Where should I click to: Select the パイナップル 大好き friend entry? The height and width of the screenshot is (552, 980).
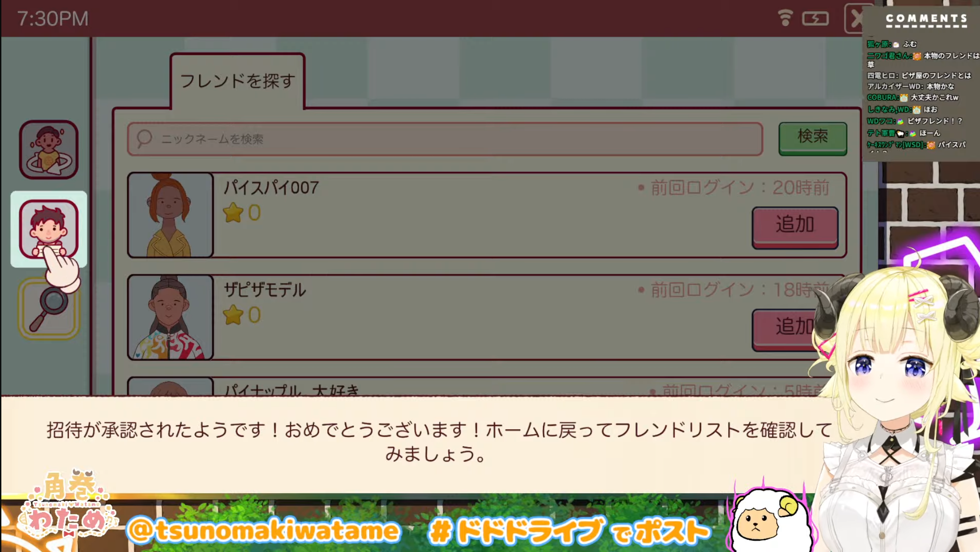[x=480, y=387]
